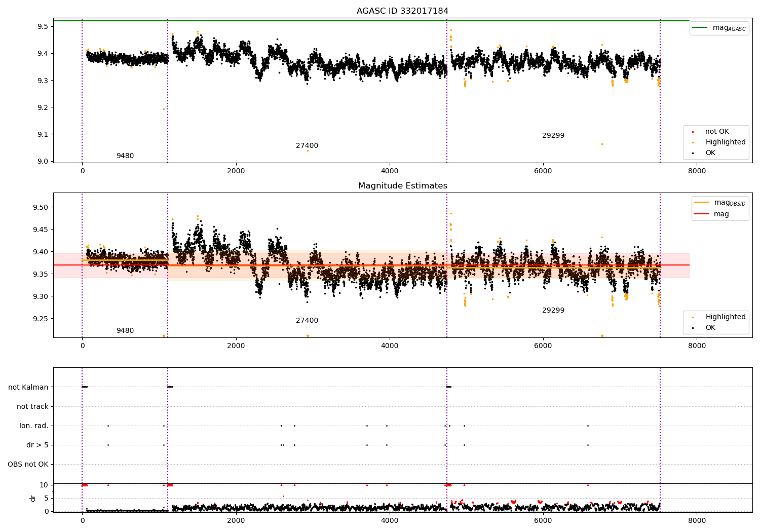Click the 'dr' y-axis label

pos(33,498)
